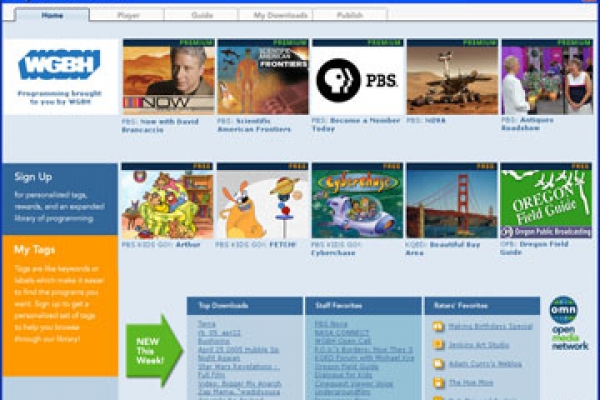The width and height of the screenshot is (600, 400).
Task: Open the Scientific American Frontiers thumbnail
Action: (x=263, y=77)
